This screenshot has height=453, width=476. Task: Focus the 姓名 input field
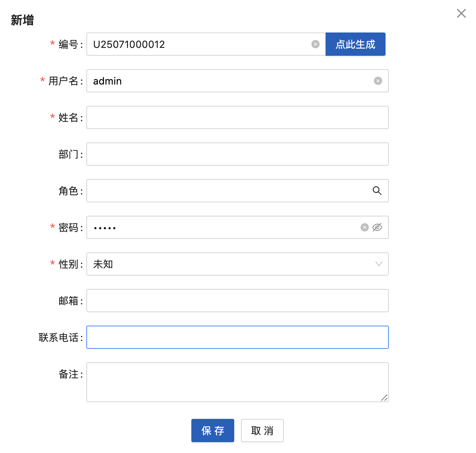pos(237,117)
